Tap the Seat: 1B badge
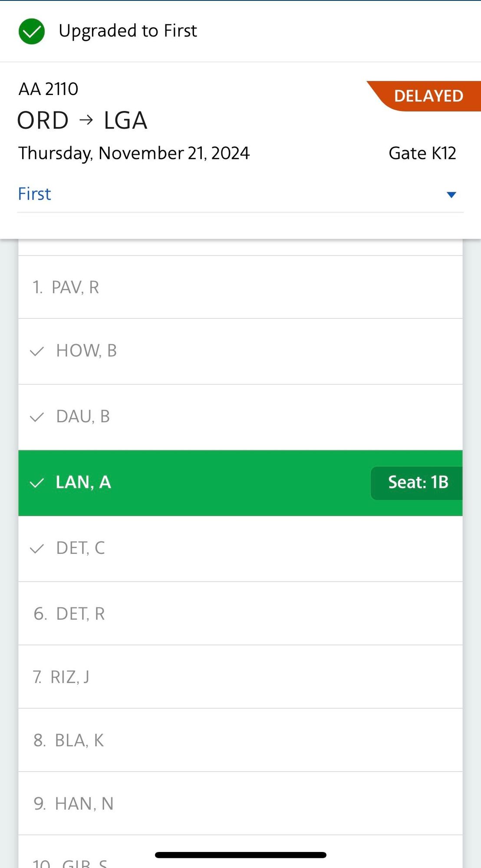The height and width of the screenshot is (868, 481). point(417,483)
